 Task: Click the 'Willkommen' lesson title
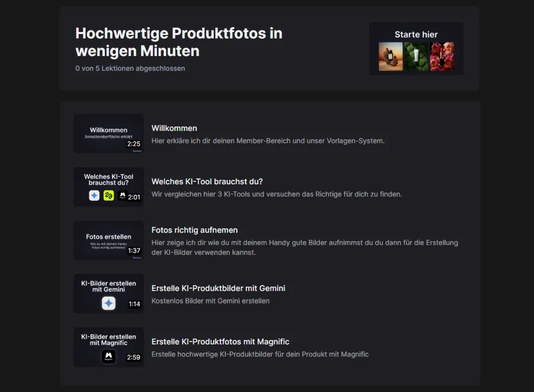click(174, 128)
